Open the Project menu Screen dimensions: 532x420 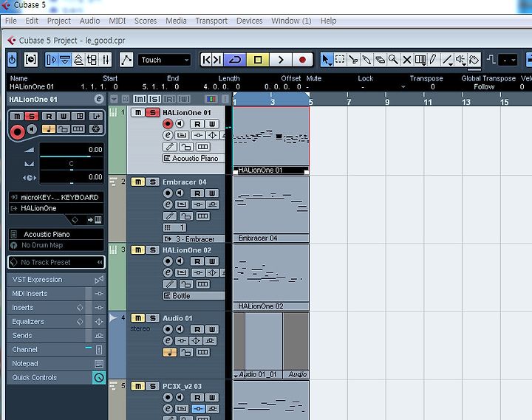coord(58,21)
